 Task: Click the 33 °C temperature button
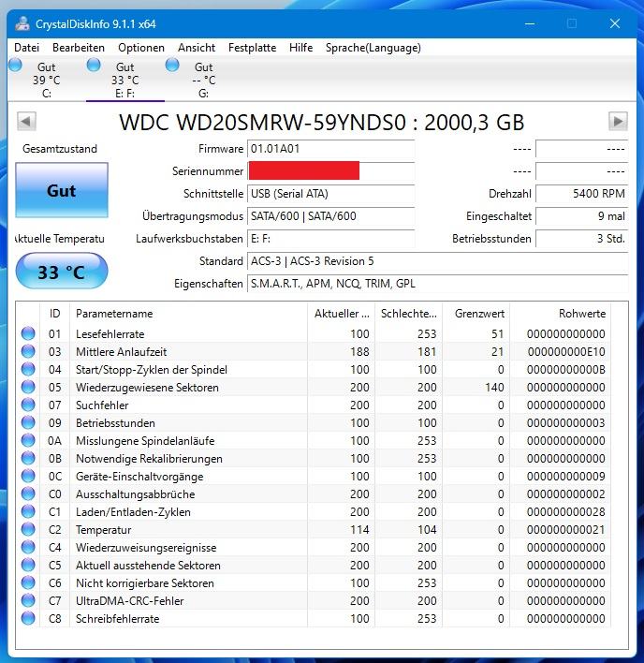(62, 272)
